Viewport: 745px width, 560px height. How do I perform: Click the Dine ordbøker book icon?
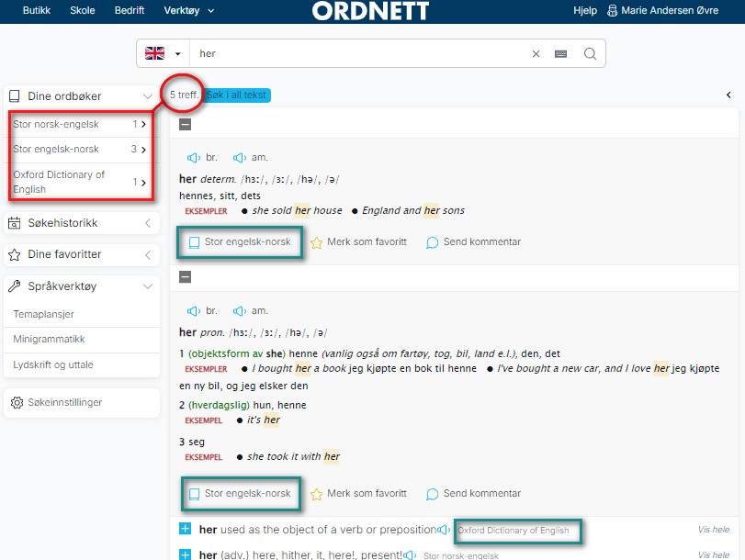click(15, 96)
